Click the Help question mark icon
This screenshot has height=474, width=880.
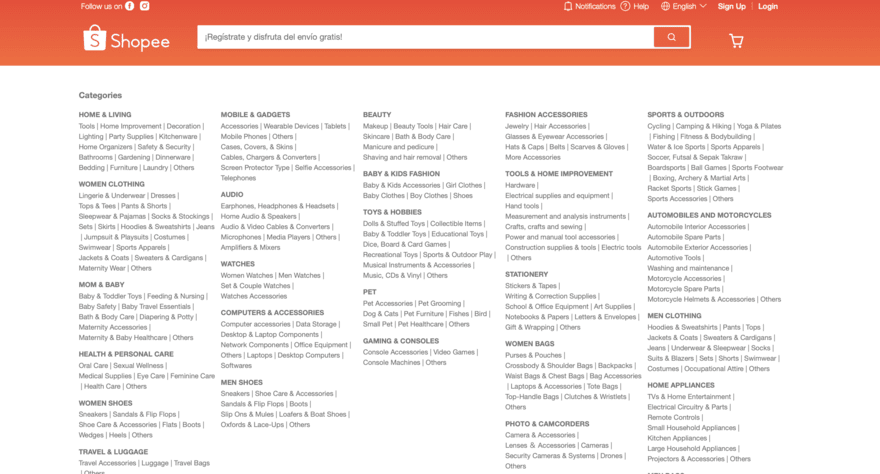[625, 6]
